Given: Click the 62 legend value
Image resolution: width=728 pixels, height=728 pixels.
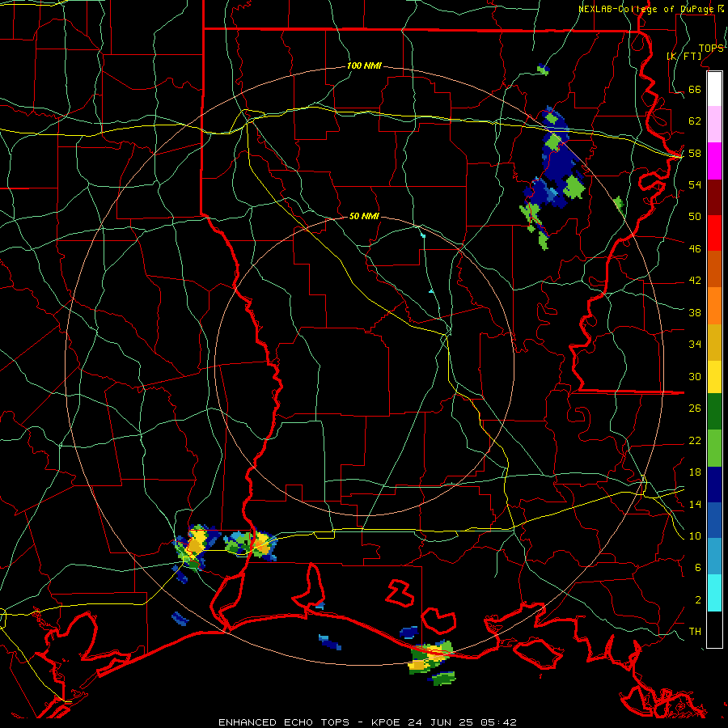Looking at the screenshot, I should point(695,121).
